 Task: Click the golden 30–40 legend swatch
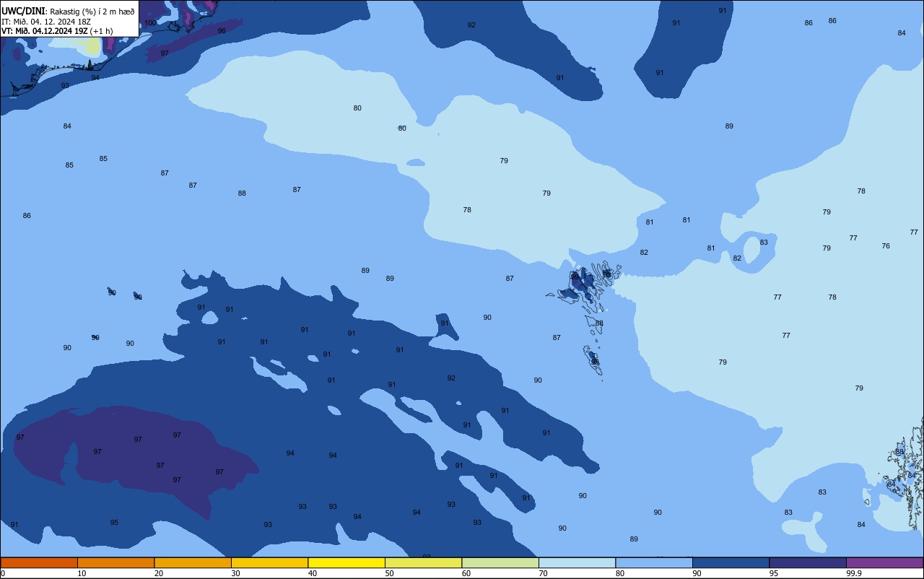click(269, 562)
